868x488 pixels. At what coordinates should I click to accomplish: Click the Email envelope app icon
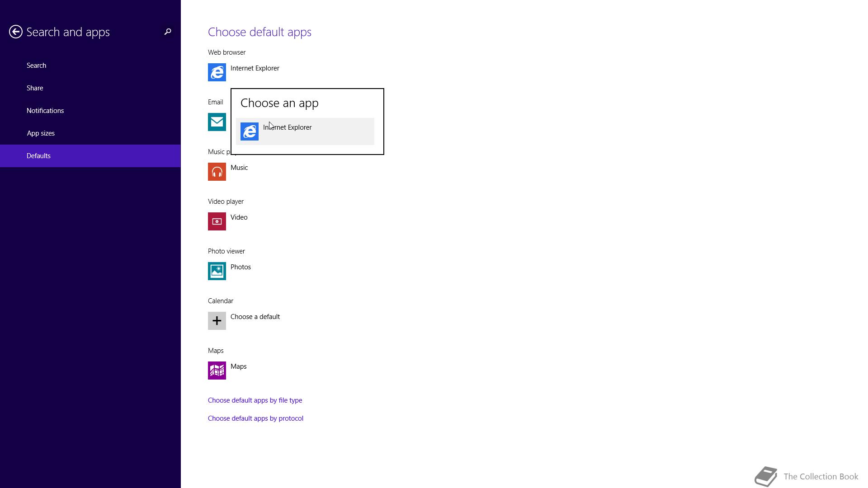pyautogui.click(x=217, y=122)
